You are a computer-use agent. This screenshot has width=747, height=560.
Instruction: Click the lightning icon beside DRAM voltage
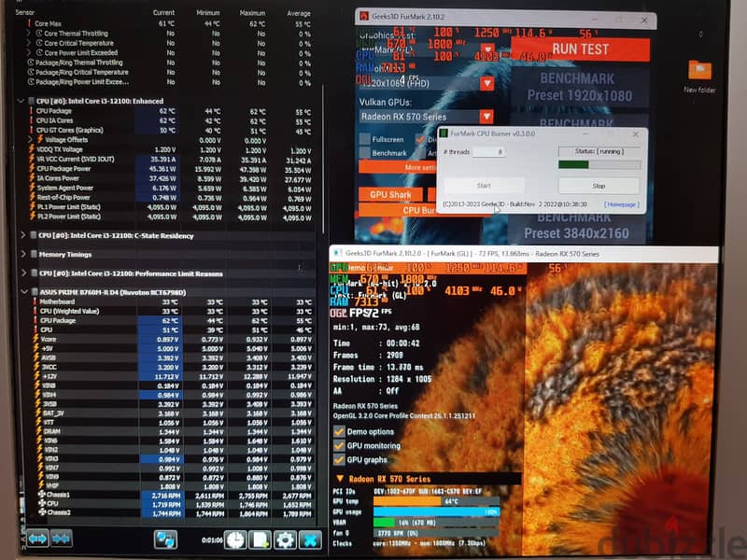[38, 431]
